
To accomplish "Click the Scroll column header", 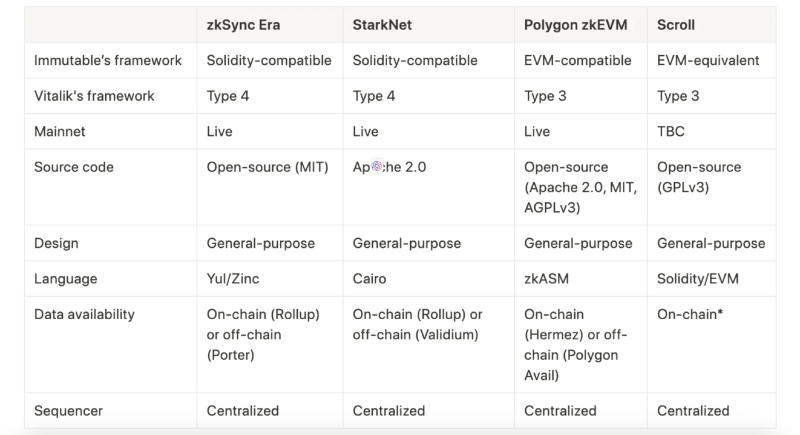I will click(x=678, y=24).
